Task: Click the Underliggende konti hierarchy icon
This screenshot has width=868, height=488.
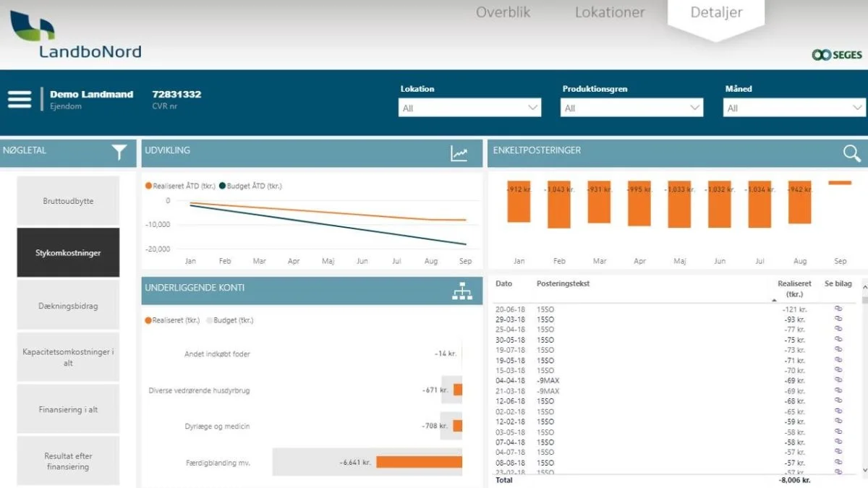Action: [462, 291]
